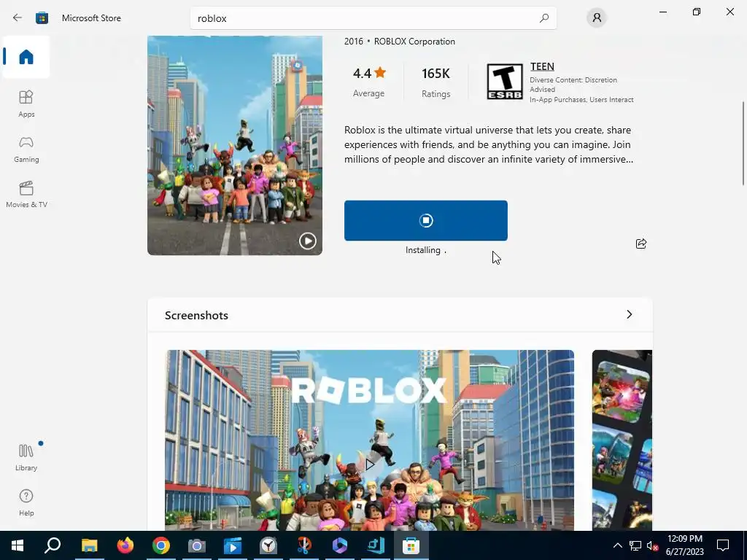The height and width of the screenshot is (560, 747).
Task: Open the Library in sidebar
Action: tap(26, 457)
